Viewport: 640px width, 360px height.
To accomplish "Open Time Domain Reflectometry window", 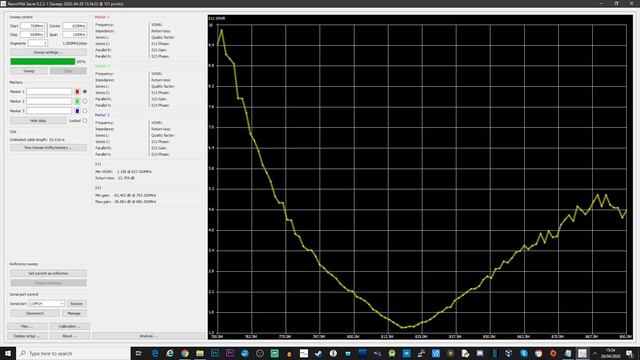I will pyautogui.click(x=48, y=148).
